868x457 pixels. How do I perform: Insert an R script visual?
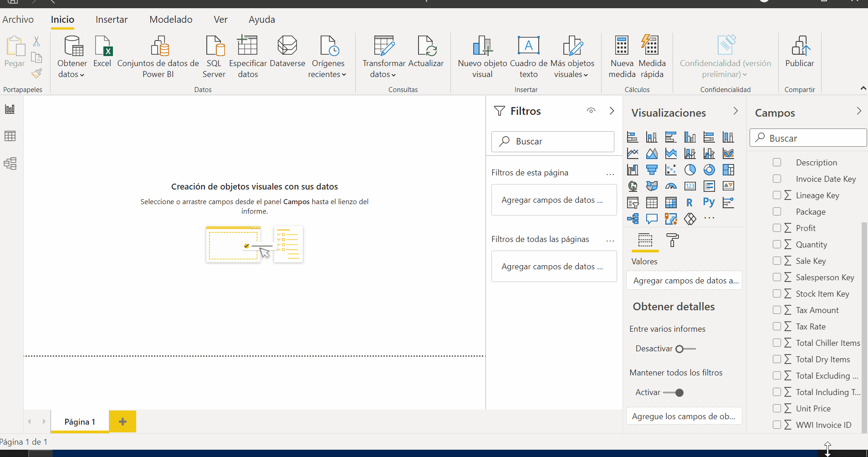point(690,203)
